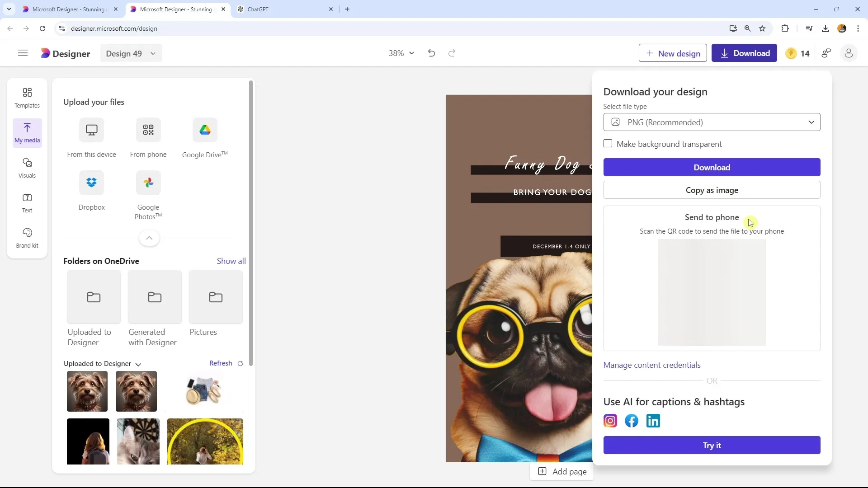Click the Designer logo
The image size is (868, 488).
[66, 53]
